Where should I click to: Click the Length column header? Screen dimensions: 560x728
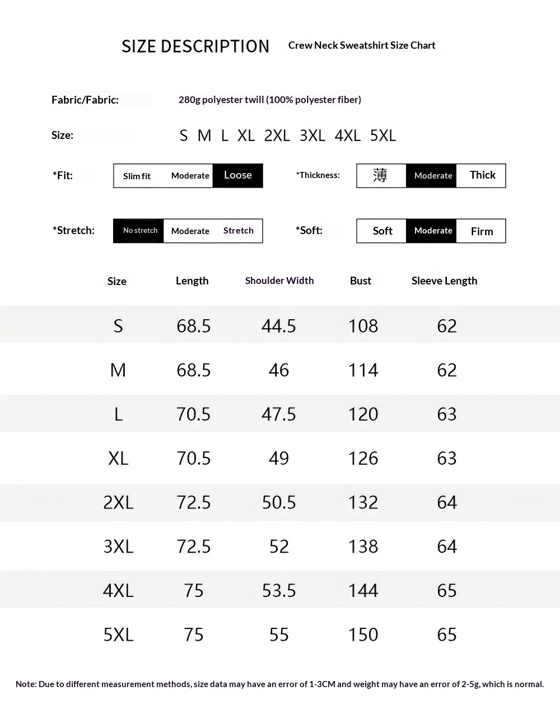pos(192,281)
